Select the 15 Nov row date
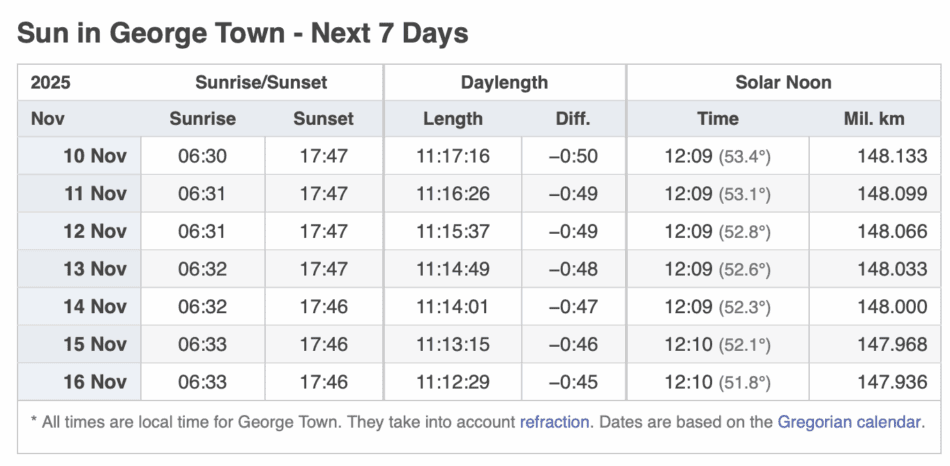The image size is (950, 466). [x=95, y=344]
